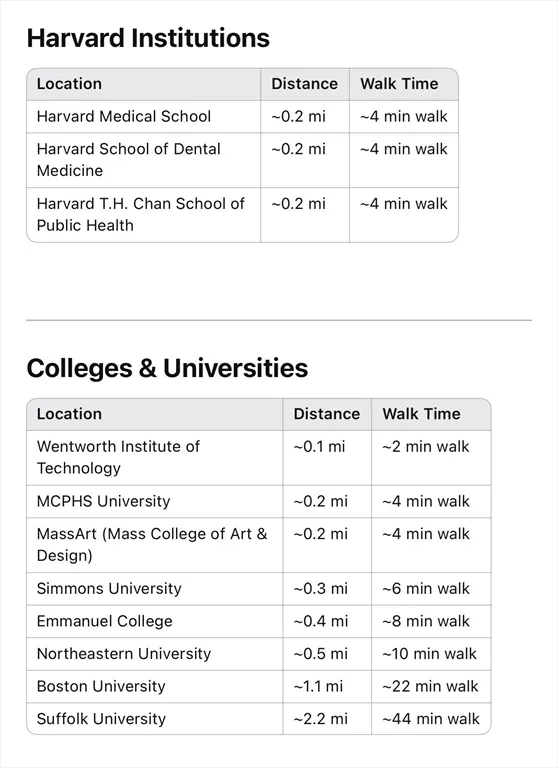Select the Northeastern University row
558x768 pixels.
259,654
